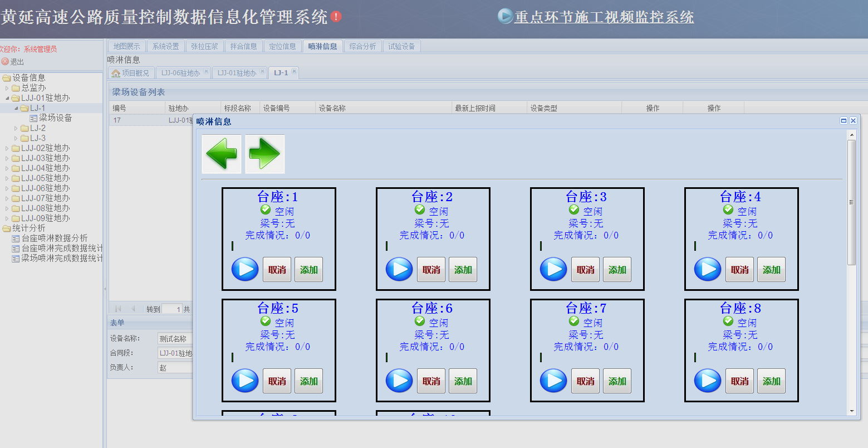Viewport: 868px width, 448px height.
Task: Click 取消 button on 台座:3
Action: tap(586, 270)
